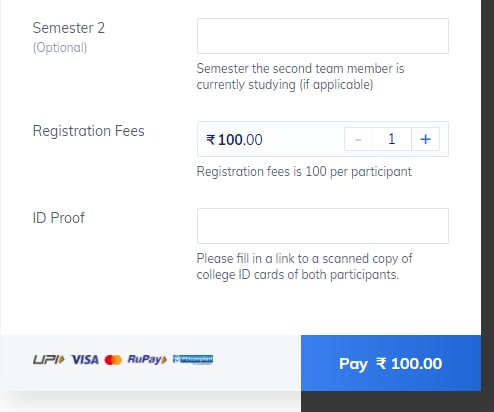Image resolution: width=494 pixels, height=412 pixels.
Task: Focus the ID Proof input field
Action: 323,226
